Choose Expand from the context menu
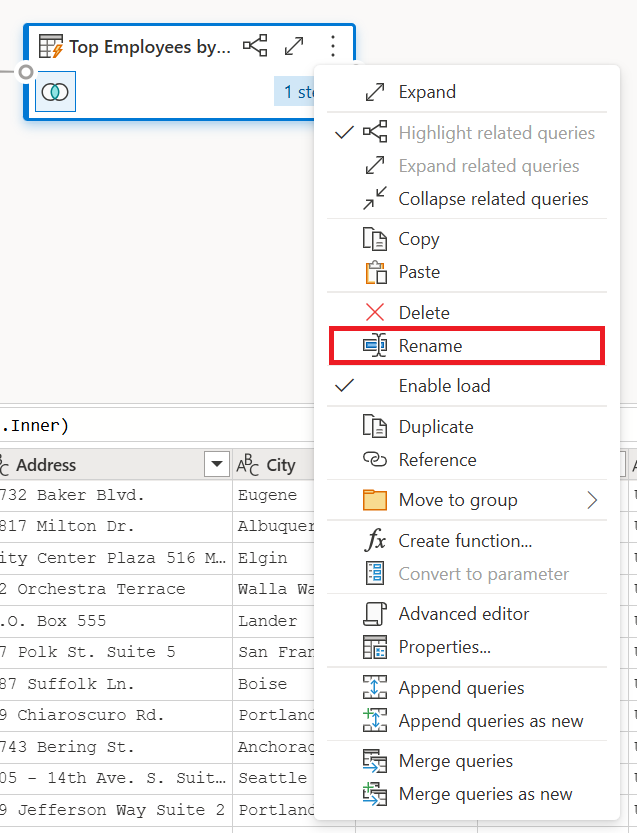Screen dimensions: 637x833 467,92
